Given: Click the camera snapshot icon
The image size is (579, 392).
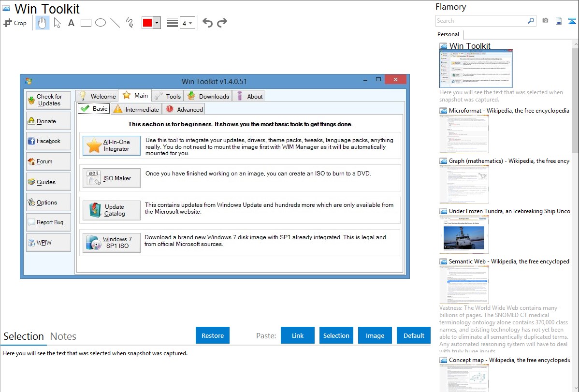Looking at the screenshot, I should coord(545,21).
